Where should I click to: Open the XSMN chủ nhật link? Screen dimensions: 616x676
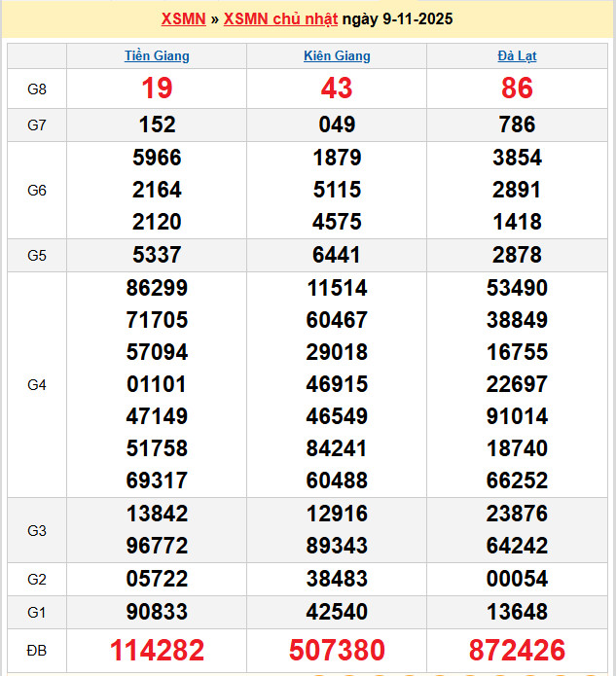(x=280, y=18)
